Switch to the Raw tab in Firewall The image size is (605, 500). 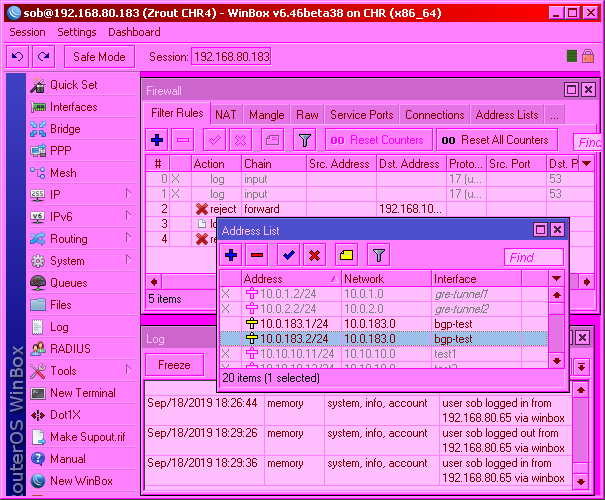(307, 115)
